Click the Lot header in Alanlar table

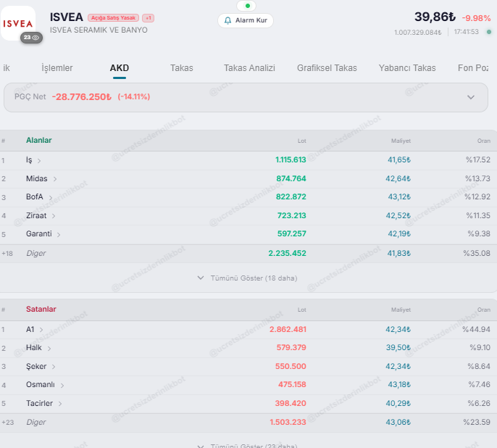click(301, 141)
